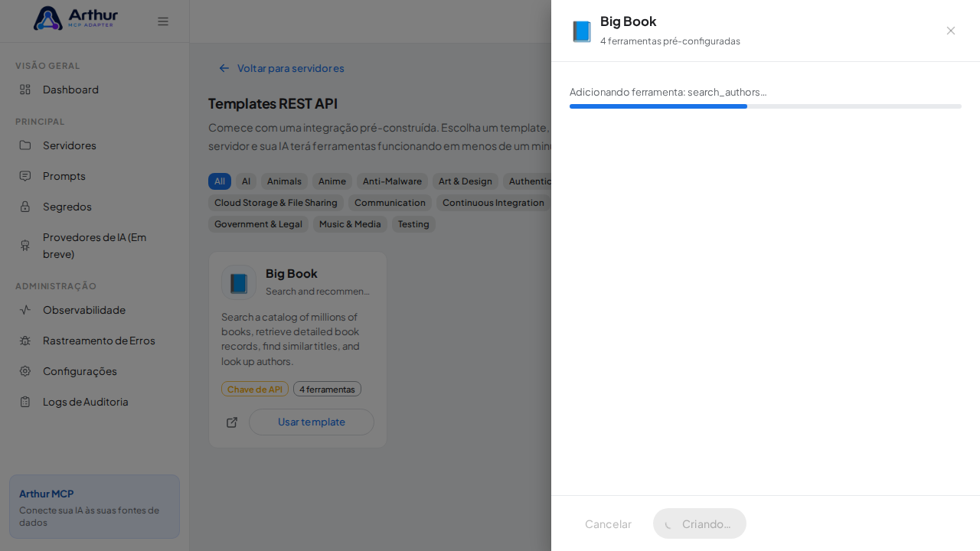Select Provedores de IA (Em breve)
The image size is (980, 551).
point(94,246)
